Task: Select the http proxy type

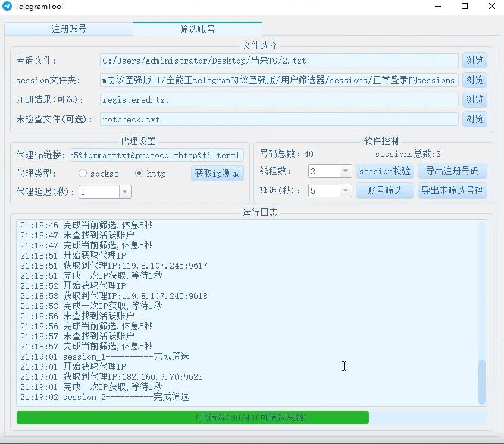Action: click(x=151, y=174)
